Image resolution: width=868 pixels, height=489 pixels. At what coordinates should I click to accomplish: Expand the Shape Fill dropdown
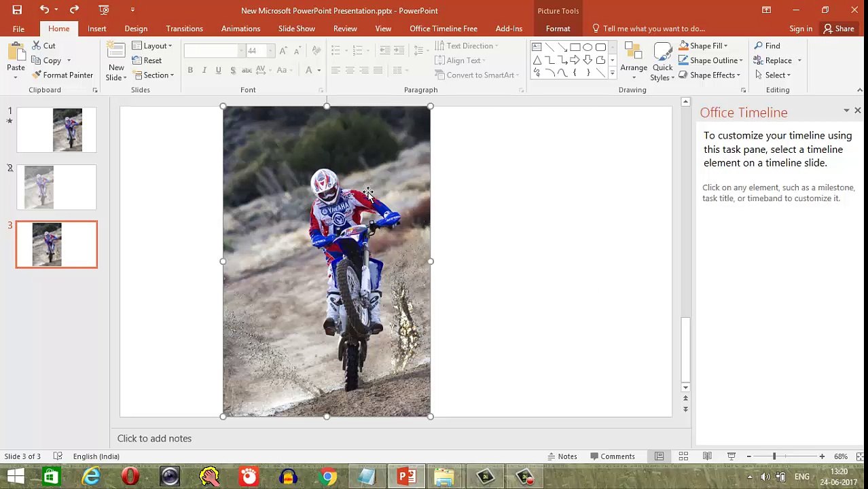[704, 46]
